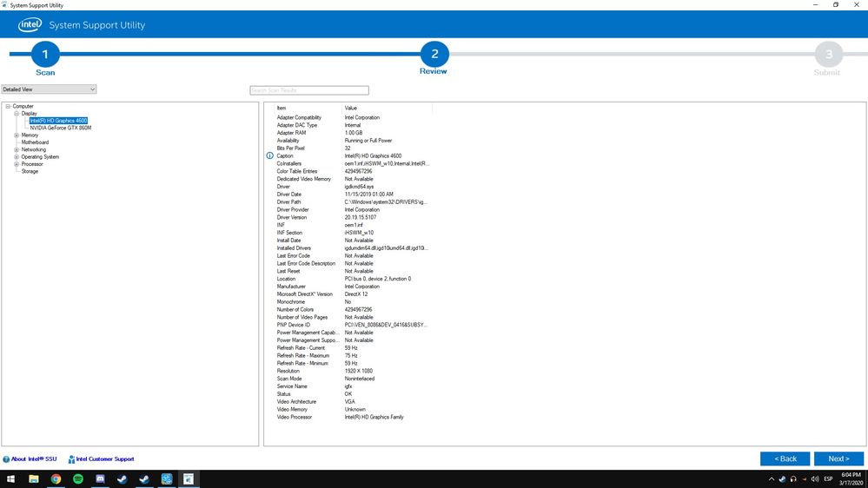This screenshot has height=488, width=868.
Task: Select the Processor tree label
Action: tap(32, 164)
